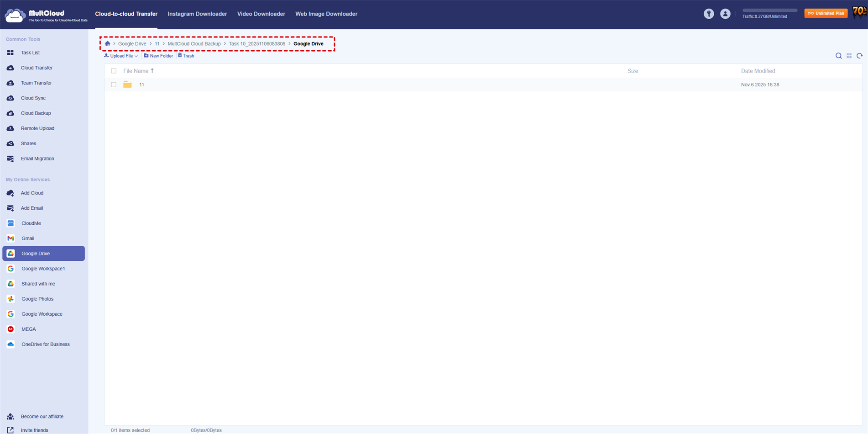Click the MEGA service icon
The height and width of the screenshot is (434, 868).
click(11, 329)
